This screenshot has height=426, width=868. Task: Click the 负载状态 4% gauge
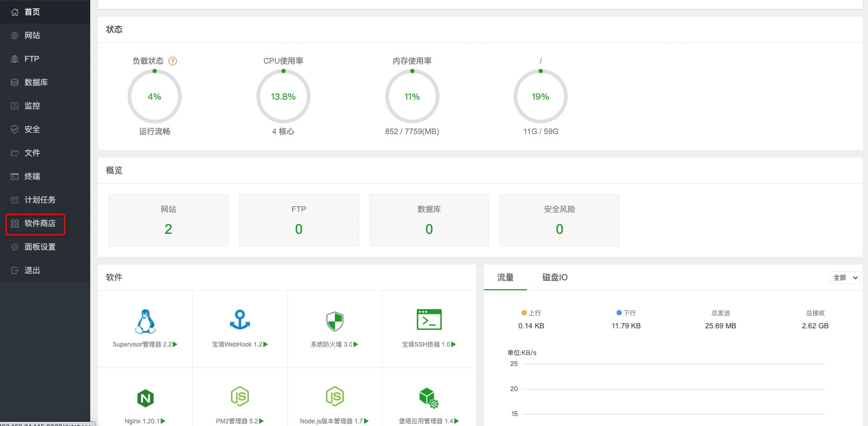point(154,97)
